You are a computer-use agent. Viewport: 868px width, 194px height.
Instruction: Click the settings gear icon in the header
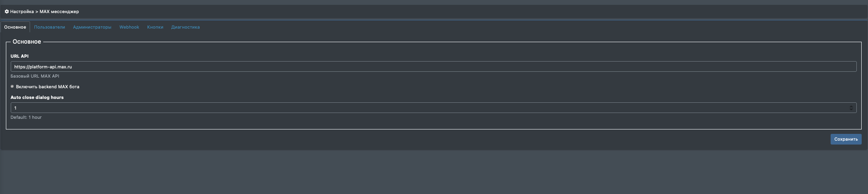(7, 12)
